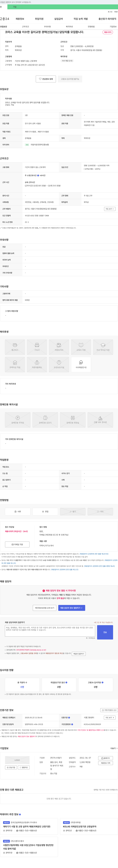Screen dimensions: 118x868
Task: Click the 채용정보 이력 button
Action: click(x=105, y=763)
